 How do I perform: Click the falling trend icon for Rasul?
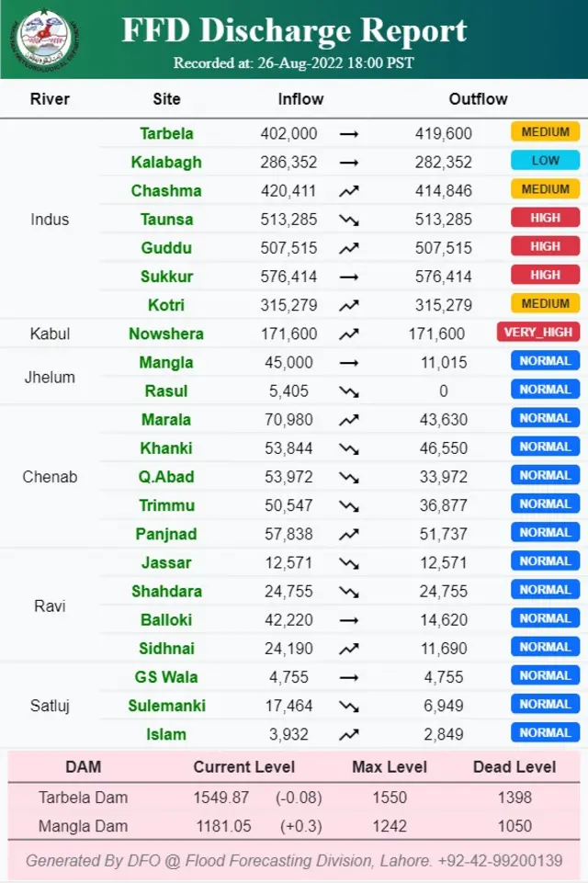[349, 392]
